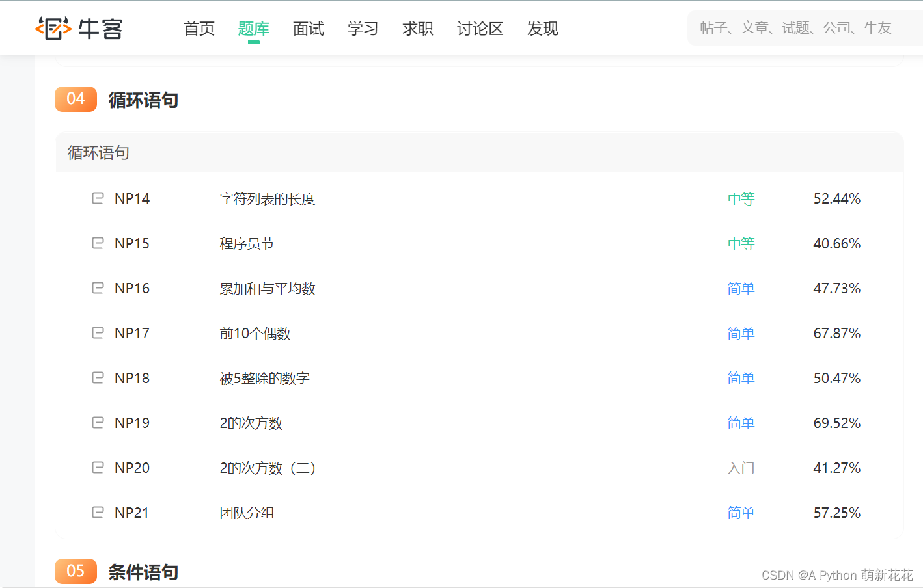Click 简单 difficulty label for NP16
The width and height of the screenshot is (923, 588).
click(x=741, y=288)
